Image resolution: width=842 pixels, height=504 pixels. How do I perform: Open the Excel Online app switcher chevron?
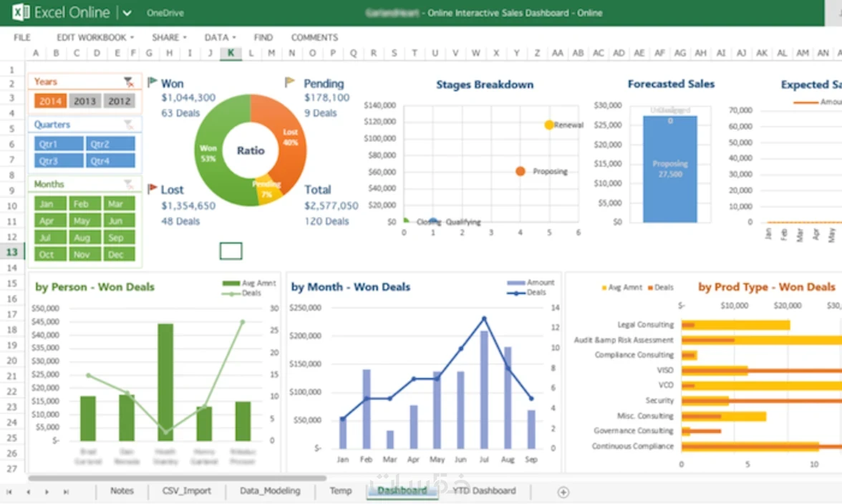click(x=127, y=12)
